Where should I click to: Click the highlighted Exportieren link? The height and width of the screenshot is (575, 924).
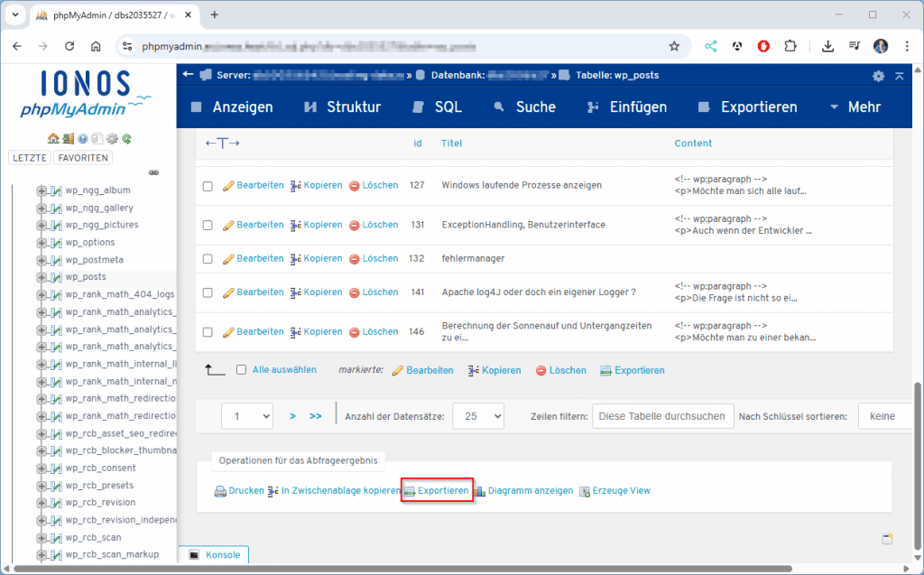point(437,490)
